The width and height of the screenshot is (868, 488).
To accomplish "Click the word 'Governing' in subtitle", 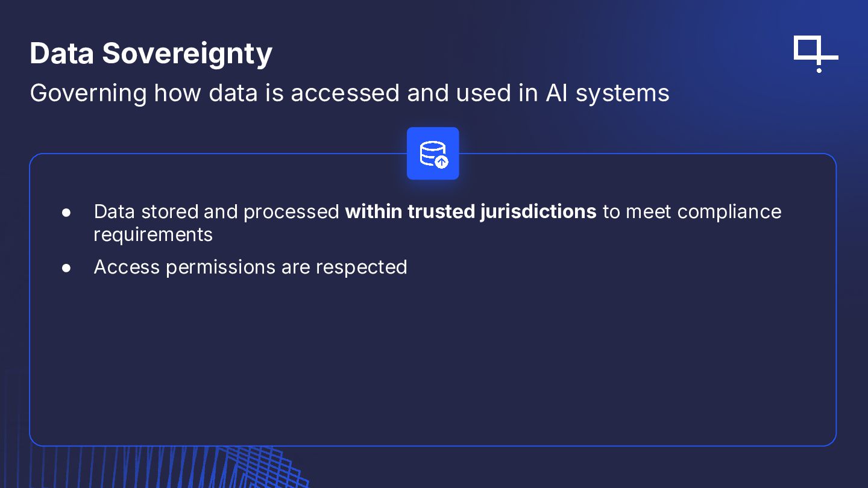I will click(x=88, y=93).
